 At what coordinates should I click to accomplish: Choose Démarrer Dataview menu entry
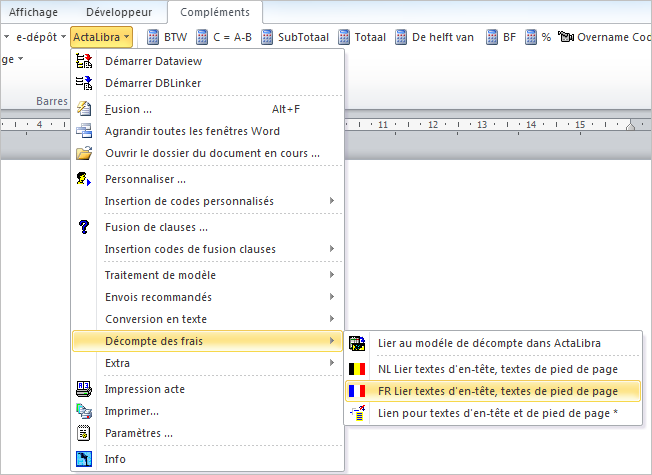207,61
